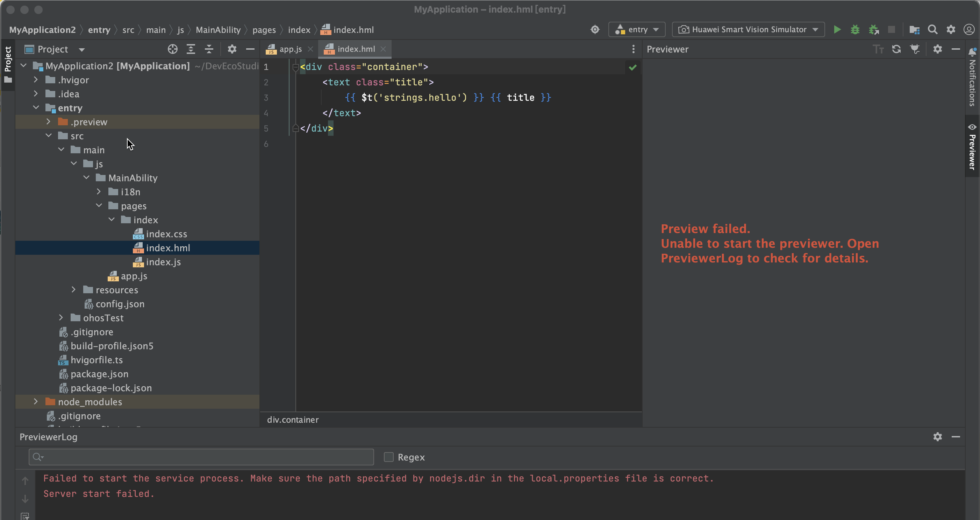Click the down arrow in PreviewerLog
Screen dimensions: 980x520
(25, 499)
